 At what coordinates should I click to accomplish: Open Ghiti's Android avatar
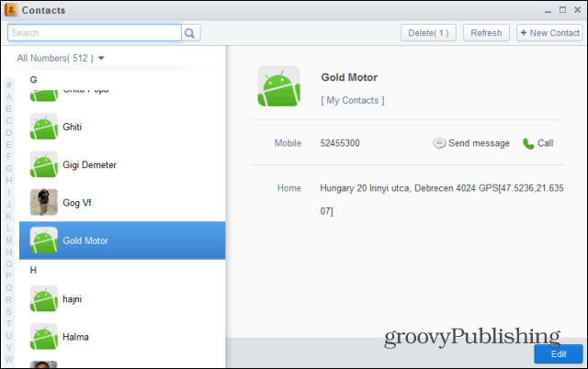[x=44, y=127]
